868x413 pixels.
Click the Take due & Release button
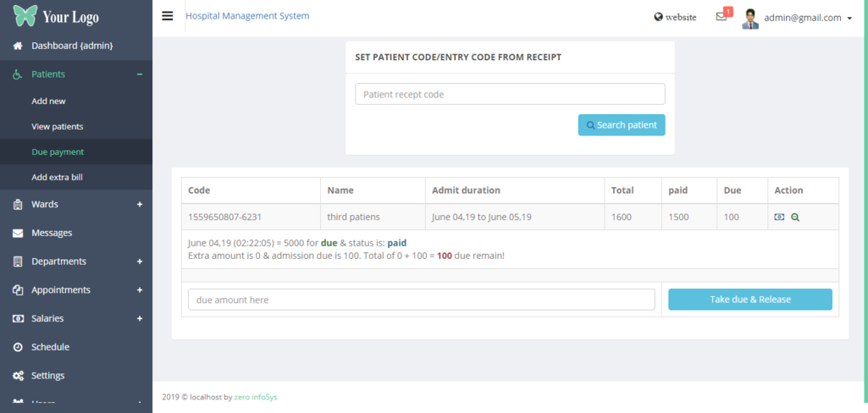tap(749, 300)
